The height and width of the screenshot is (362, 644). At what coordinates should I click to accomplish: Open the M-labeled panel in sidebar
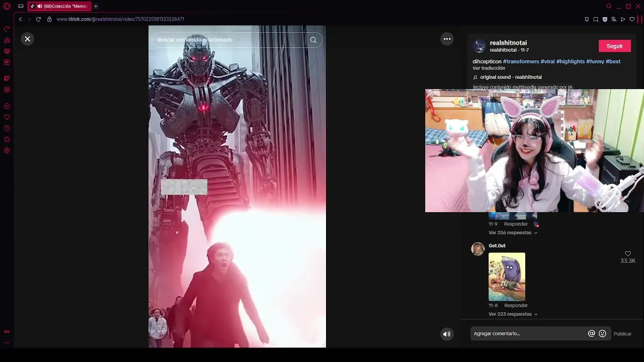(x=7, y=62)
